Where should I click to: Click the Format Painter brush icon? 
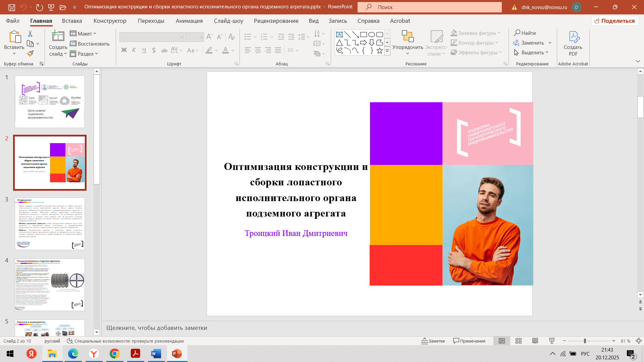click(x=30, y=53)
